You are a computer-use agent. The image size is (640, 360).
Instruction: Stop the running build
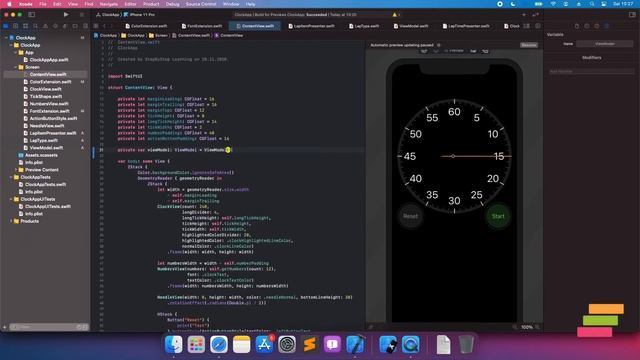[x=82, y=15]
